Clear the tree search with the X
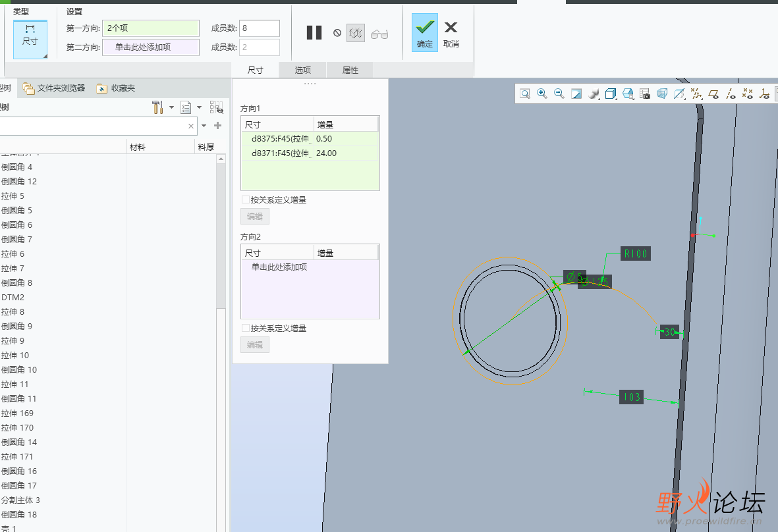This screenshot has height=532, width=778. (x=191, y=126)
